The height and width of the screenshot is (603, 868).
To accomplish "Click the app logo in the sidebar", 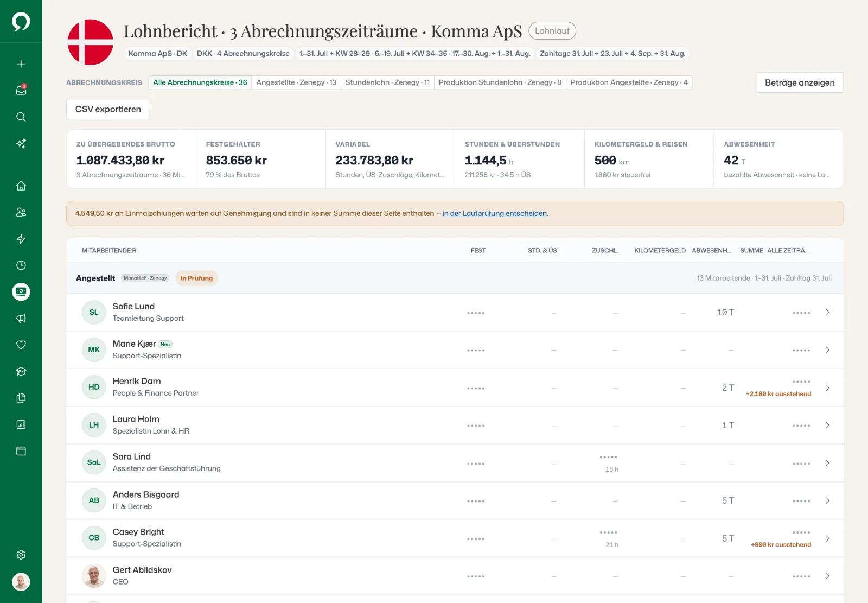I will [x=21, y=22].
